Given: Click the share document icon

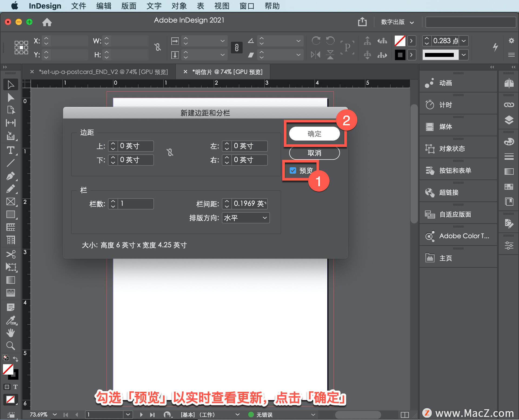Looking at the screenshot, I should [362, 22].
